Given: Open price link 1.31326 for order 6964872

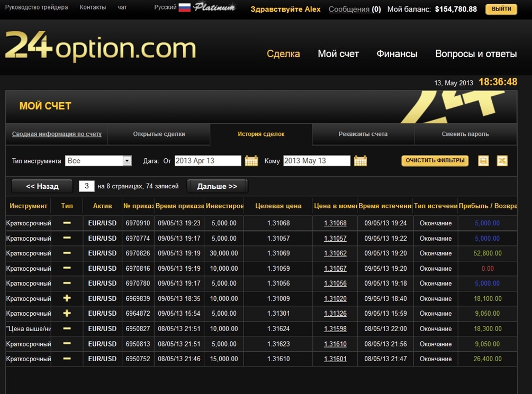Looking at the screenshot, I should [x=335, y=314].
